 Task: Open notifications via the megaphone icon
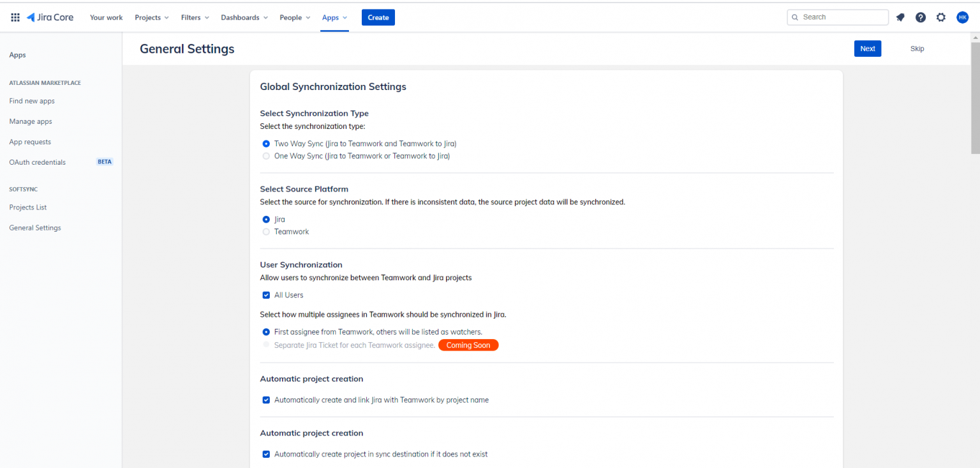click(x=900, y=17)
